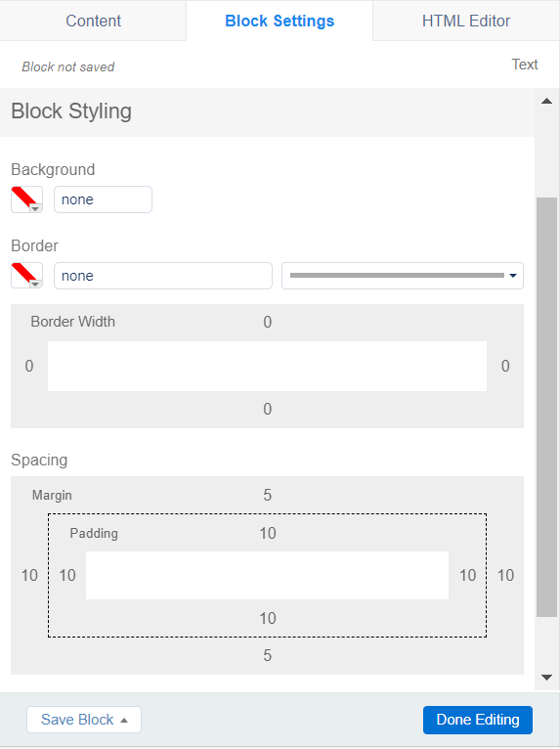560x749 pixels.
Task: Edit the top margin value 5
Action: (x=268, y=495)
